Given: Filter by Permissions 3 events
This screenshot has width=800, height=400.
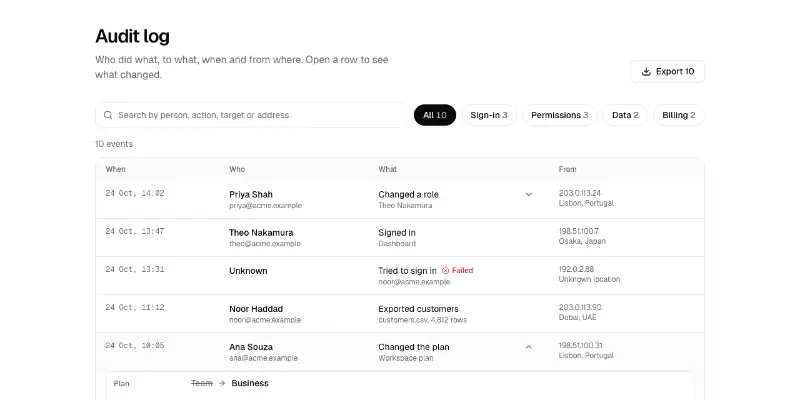Looking at the screenshot, I should coord(559,115).
